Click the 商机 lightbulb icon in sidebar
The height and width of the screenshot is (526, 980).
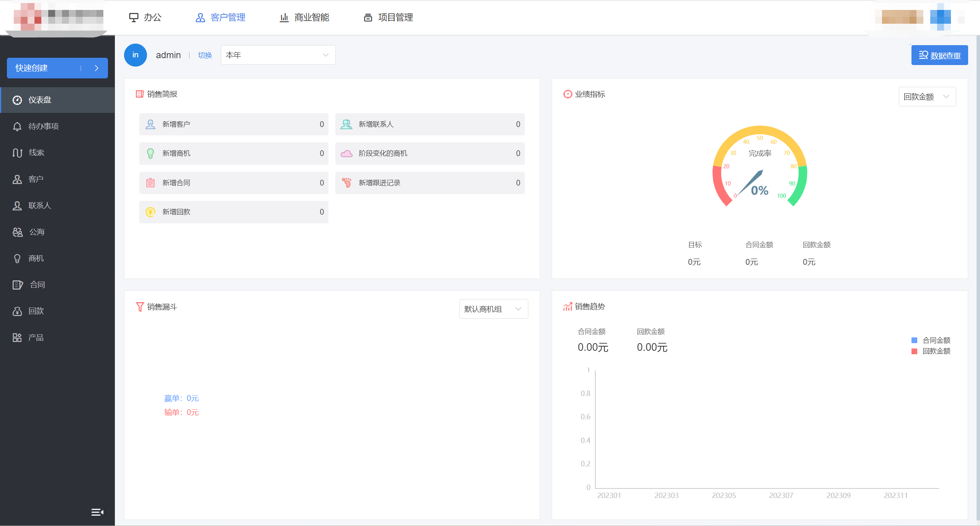17,258
